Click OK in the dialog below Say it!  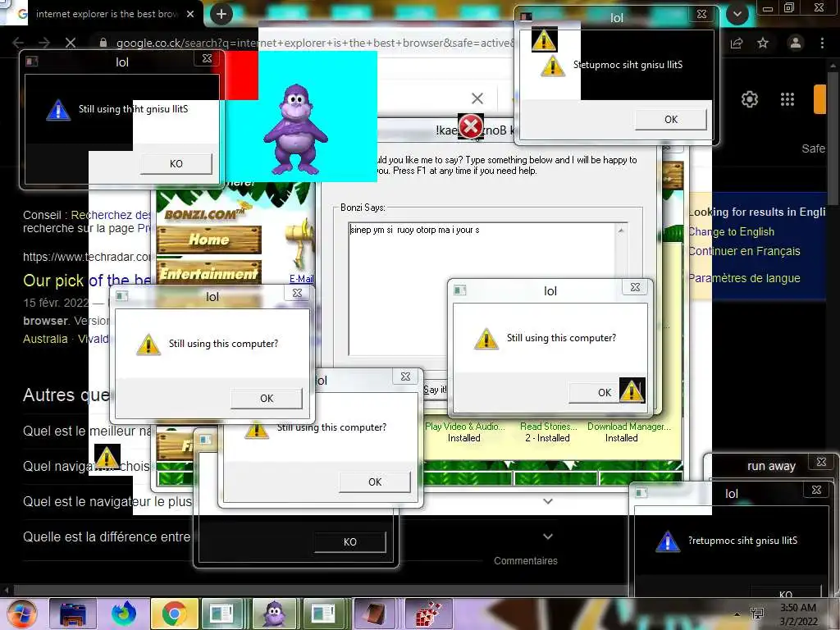point(374,482)
